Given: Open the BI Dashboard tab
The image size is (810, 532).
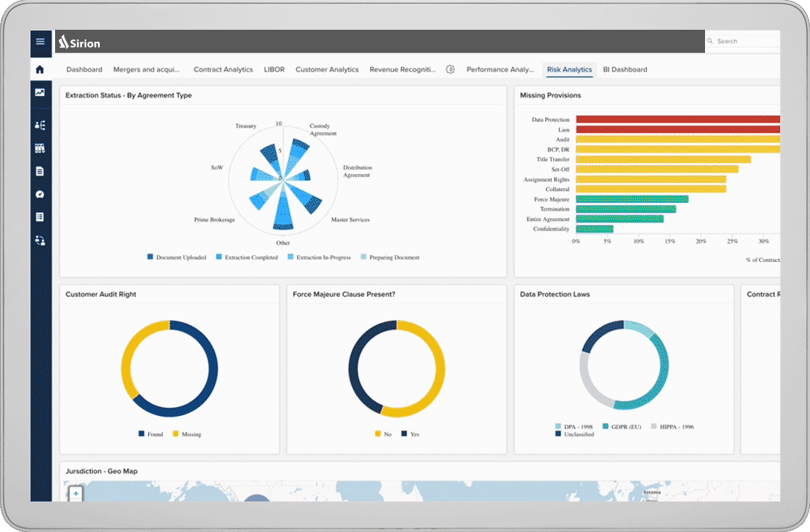Looking at the screenshot, I should [x=625, y=69].
